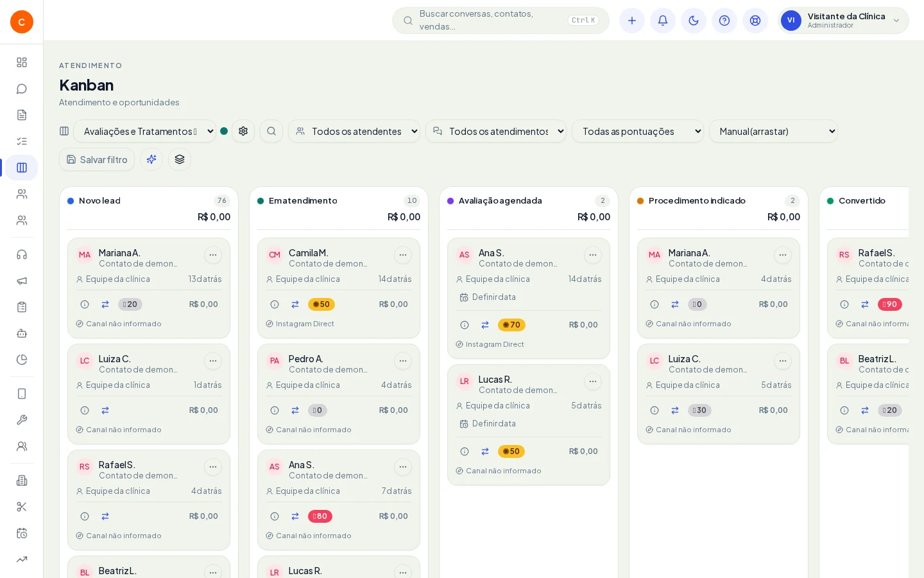This screenshot has height=578, width=924.
Task: Open options menu on Mariana A. Novo lead card
Action: [213, 255]
